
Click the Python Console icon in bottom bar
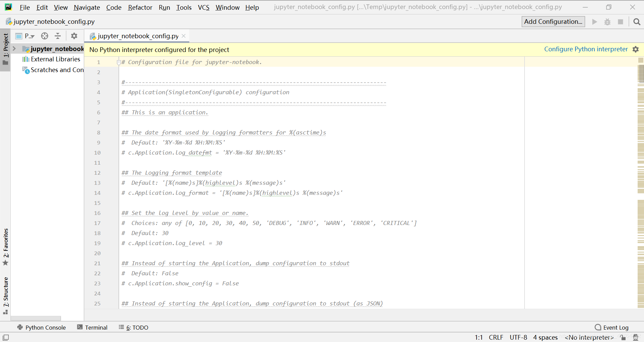[20, 327]
